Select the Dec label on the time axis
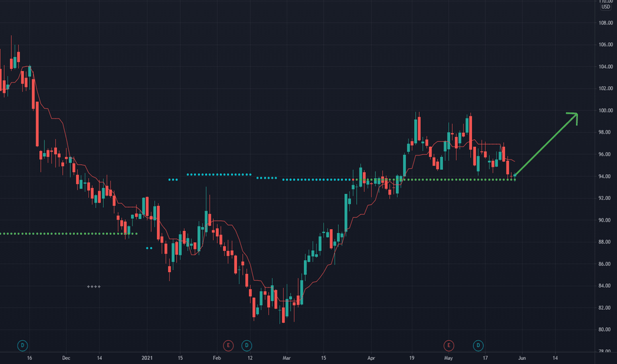This screenshot has height=364, width=617. 66,358
